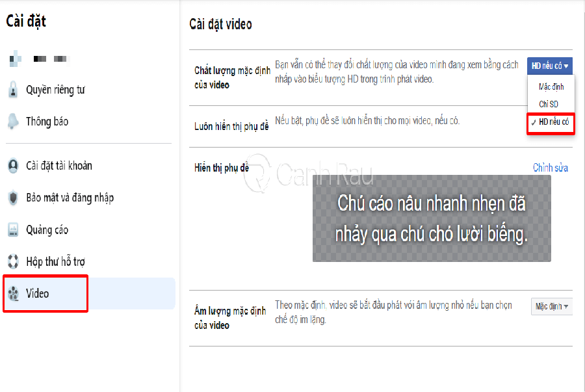Select Mặc định in quality dropdown list
This screenshot has width=585, height=392.
551,86
